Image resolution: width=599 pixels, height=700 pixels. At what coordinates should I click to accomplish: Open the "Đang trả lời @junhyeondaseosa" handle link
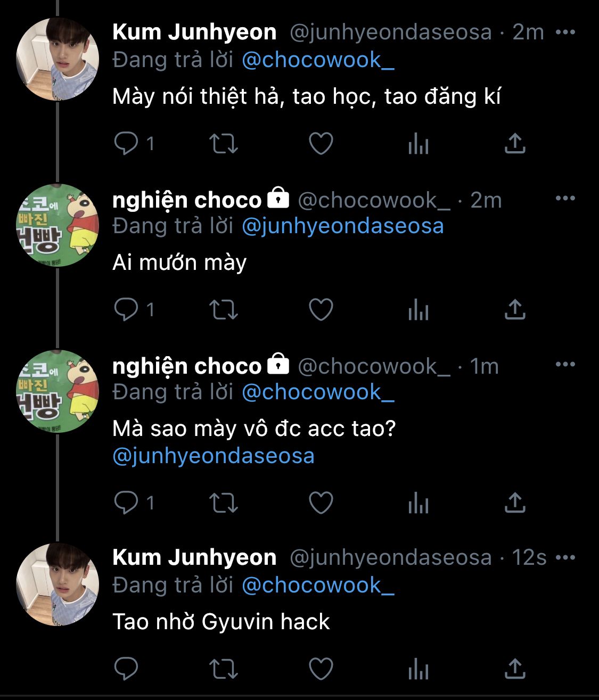click(x=342, y=226)
